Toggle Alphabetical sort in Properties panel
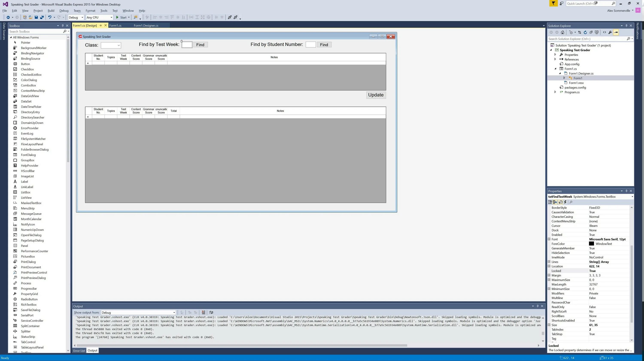644x361 pixels. [x=555, y=202]
